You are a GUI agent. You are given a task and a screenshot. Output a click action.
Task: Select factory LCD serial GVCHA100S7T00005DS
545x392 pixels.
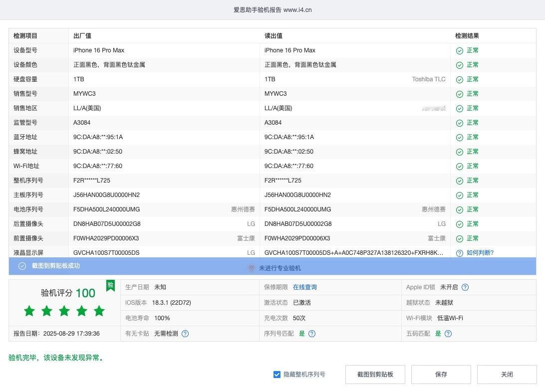point(106,253)
